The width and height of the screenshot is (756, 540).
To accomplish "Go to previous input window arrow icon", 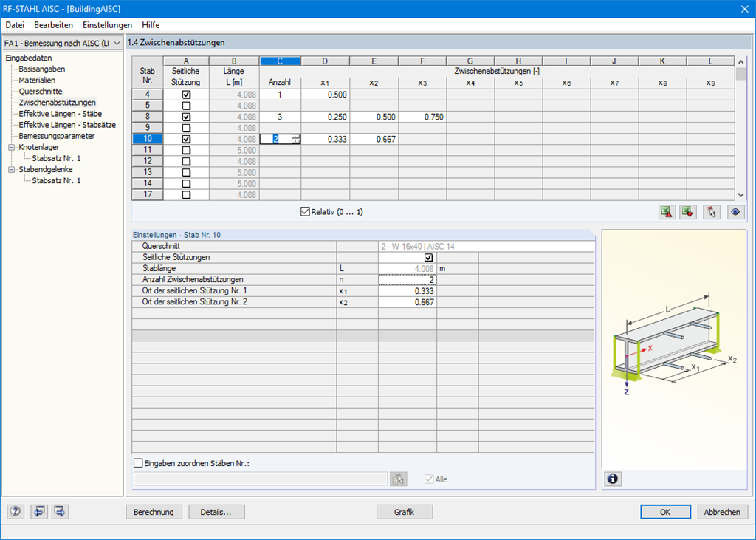I will [x=39, y=511].
